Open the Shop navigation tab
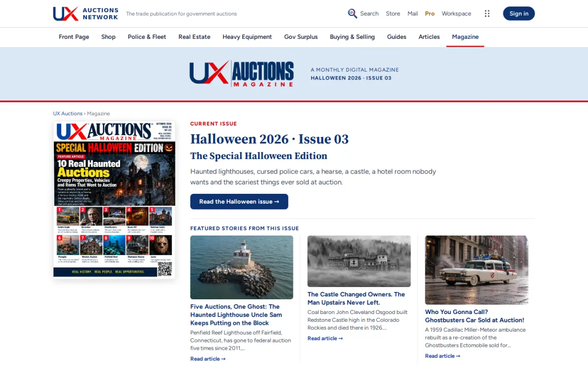Image resolution: width=588 pixels, height=368 pixels. [x=108, y=37]
